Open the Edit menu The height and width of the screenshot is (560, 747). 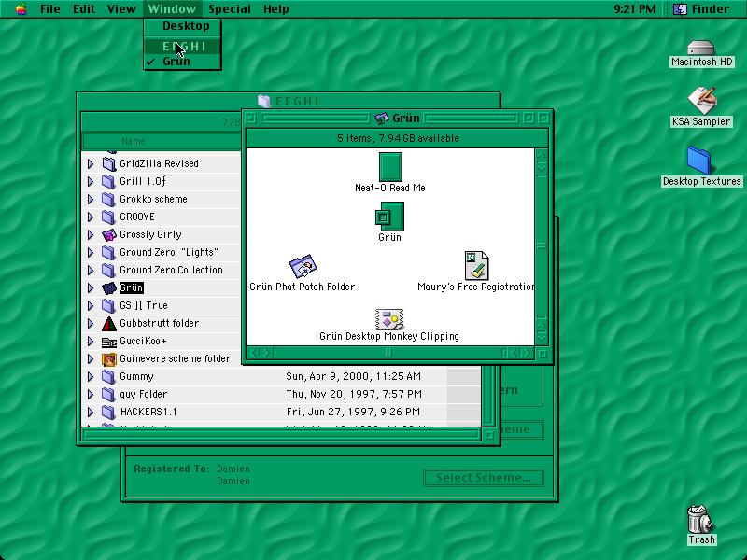84,8
